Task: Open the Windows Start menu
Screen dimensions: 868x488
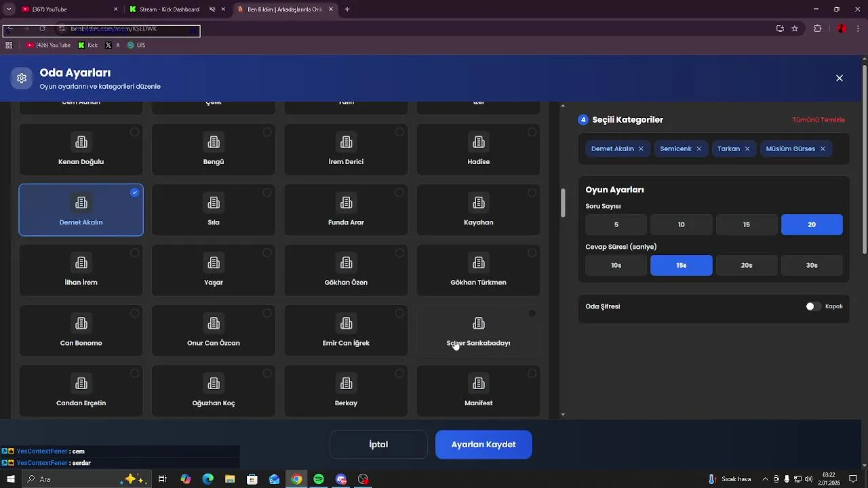Action: (x=11, y=479)
